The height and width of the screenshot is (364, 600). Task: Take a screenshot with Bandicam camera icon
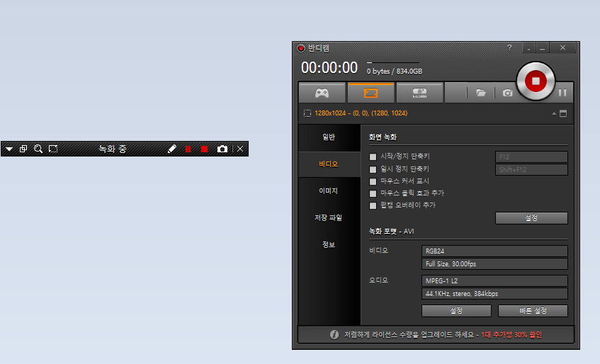point(507,93)
